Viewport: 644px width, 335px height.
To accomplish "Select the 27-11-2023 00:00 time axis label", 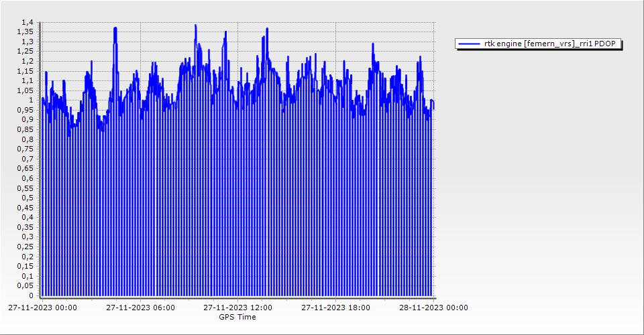I will [x=42, y=308].
